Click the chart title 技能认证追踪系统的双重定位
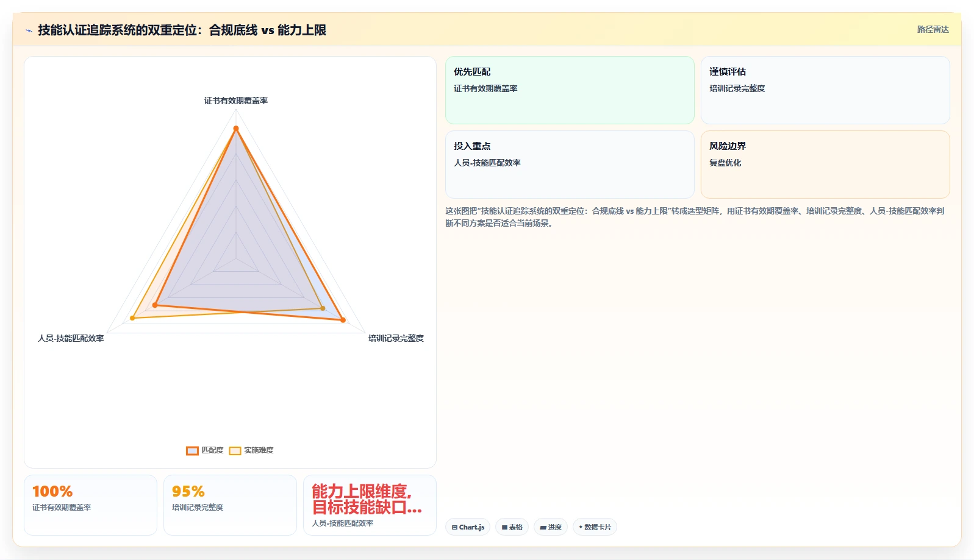This screenshot has width=974, height=560. tap(182, 30)
